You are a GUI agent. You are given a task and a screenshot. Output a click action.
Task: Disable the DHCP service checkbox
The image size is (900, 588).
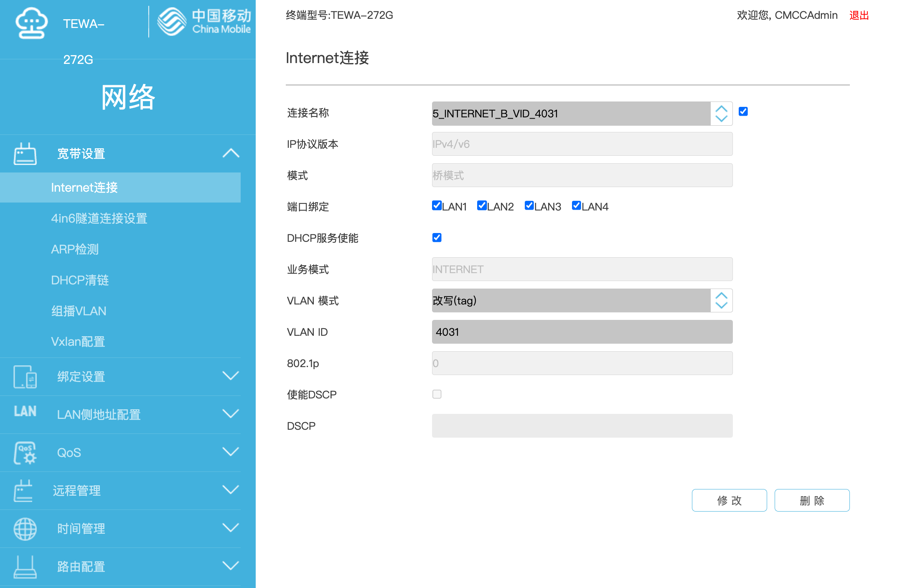(x=437, y=238)
